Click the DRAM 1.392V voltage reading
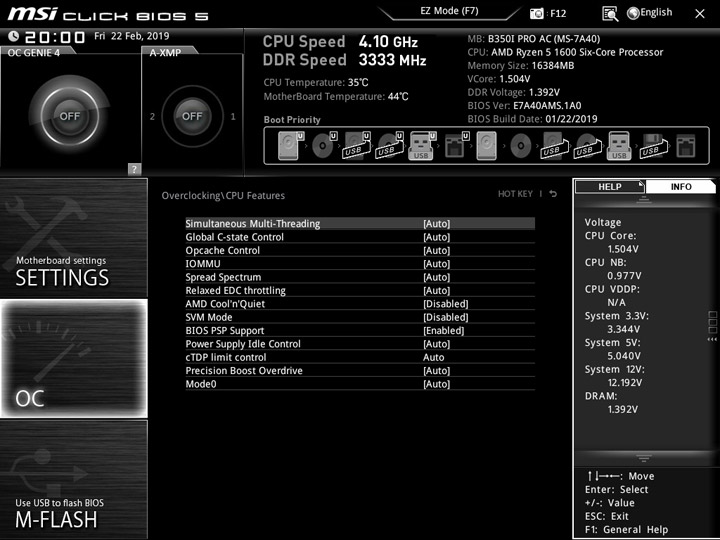This screenshot has width=720, height=540. pos(623,409)
